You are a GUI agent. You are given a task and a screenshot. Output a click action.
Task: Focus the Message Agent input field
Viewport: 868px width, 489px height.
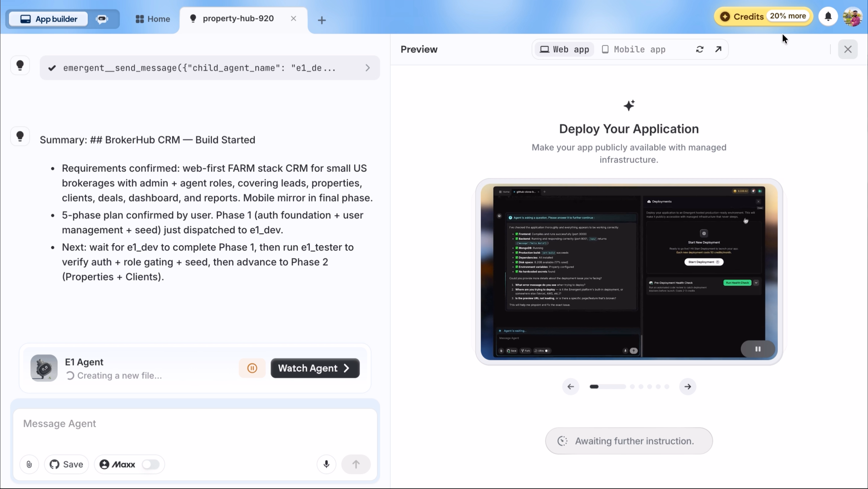195,424
